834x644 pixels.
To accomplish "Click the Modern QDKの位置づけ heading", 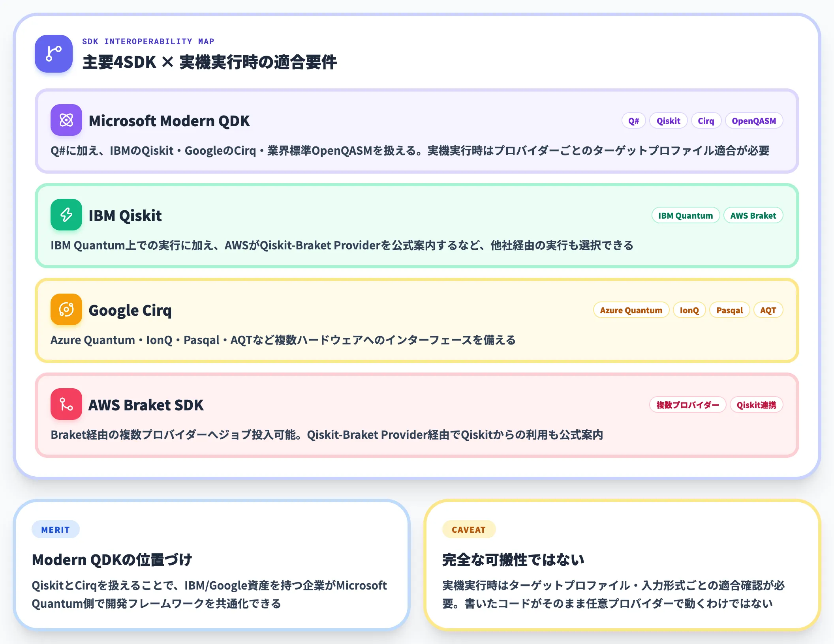I will tap(112, 560).
